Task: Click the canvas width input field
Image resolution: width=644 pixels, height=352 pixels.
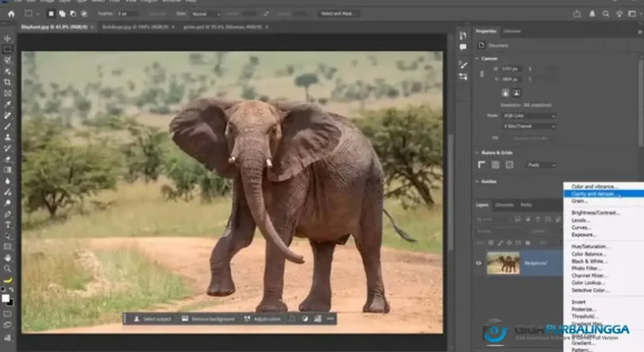Action: [511, 69]
